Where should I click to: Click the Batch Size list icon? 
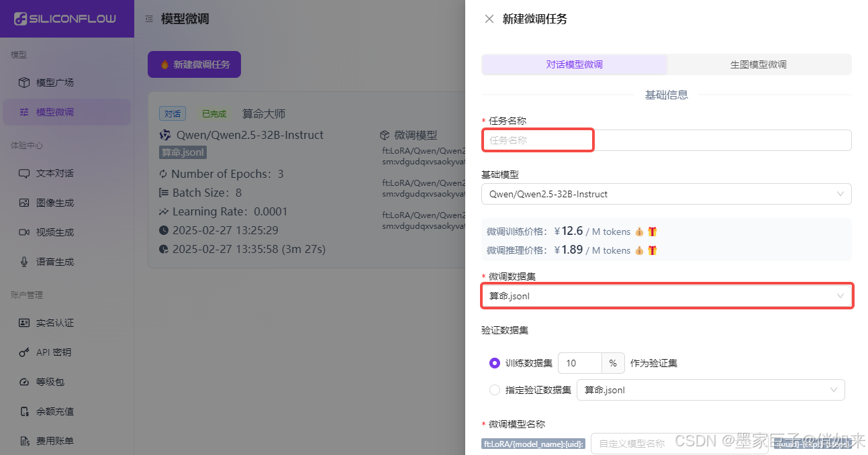pyautogui.click(x=164, y=193)
